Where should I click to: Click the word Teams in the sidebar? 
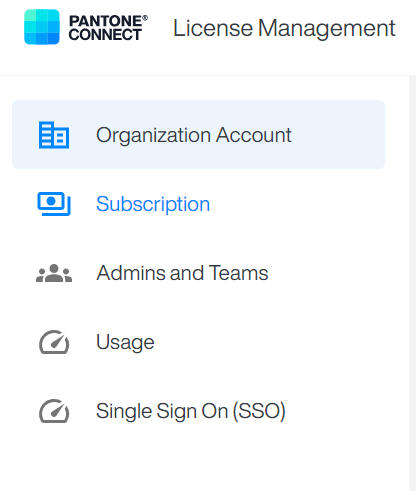[239, 273]
